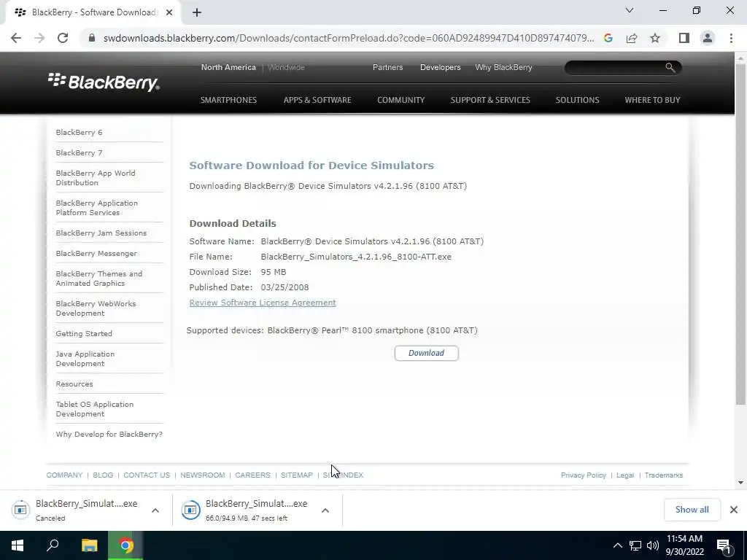
Task: Open taskbar clock and date
Action: (x=684, y=545)
